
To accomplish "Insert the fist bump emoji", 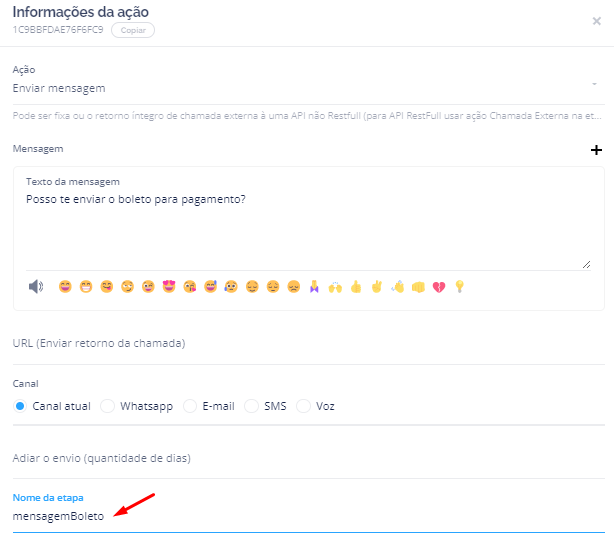I will tap(417, 287).
